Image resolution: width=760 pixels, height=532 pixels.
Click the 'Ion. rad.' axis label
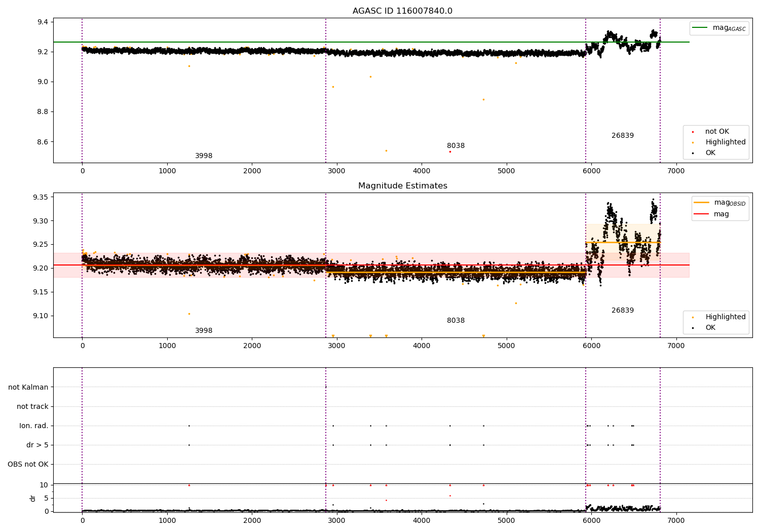(34, 426)
